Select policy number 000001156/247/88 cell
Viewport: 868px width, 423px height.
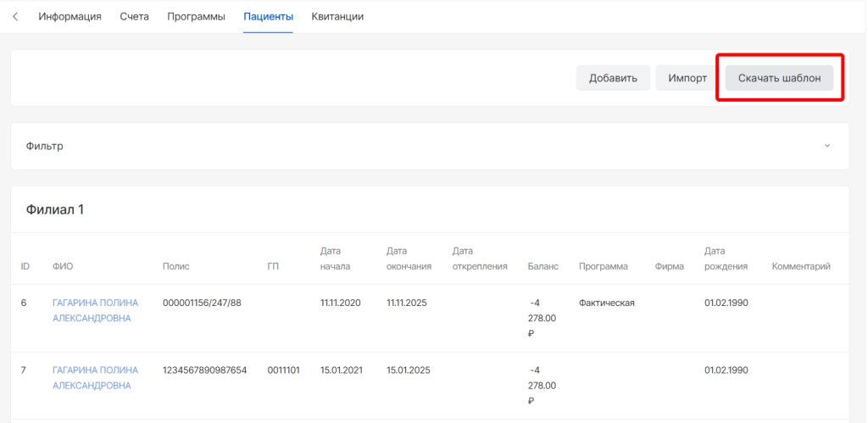202,303
